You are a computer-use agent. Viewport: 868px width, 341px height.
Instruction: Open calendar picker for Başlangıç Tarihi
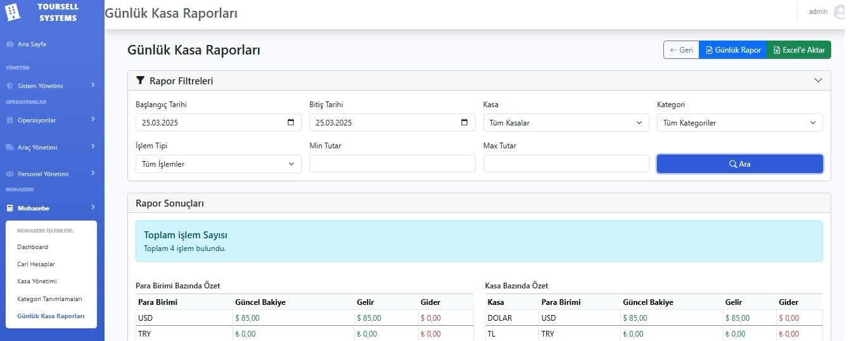coord(291,123)
